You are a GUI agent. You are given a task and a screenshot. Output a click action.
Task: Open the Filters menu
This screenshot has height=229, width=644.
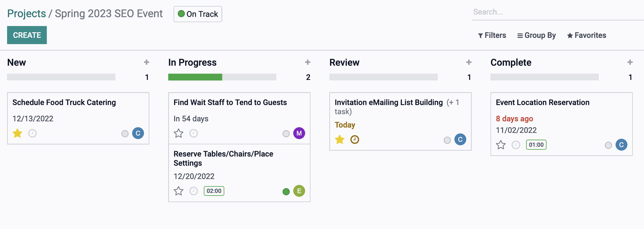(x=492, y=35)
